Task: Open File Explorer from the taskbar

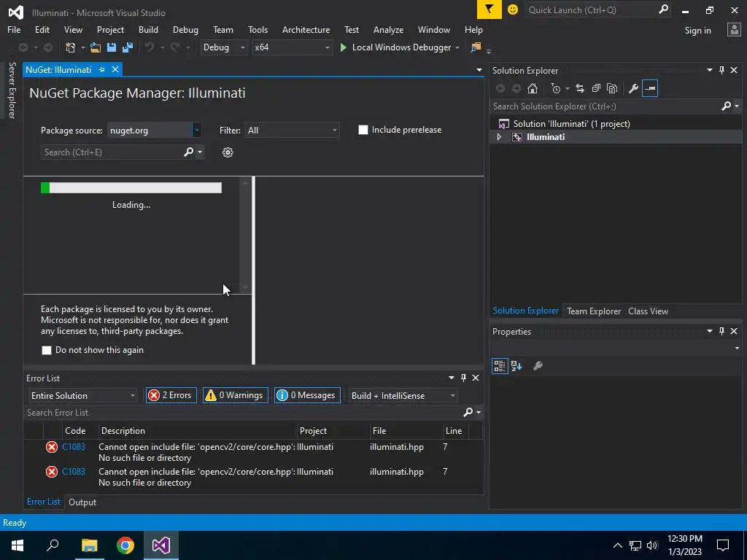Action: [x=89, y=545]
